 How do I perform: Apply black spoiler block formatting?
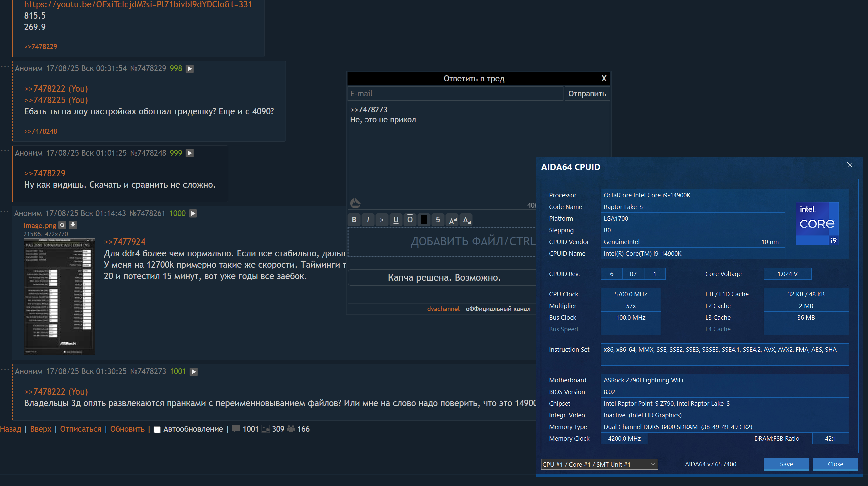coord(424,220)
